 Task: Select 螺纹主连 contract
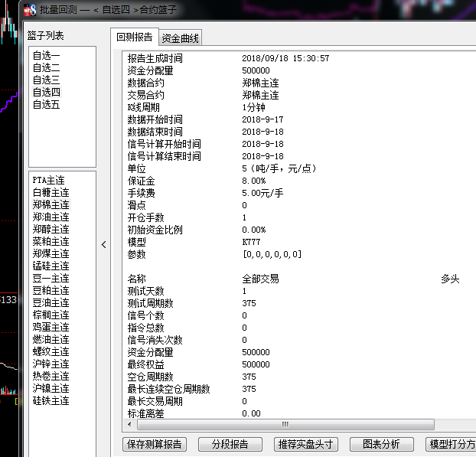pyautogui.click(x=51, y=351)
